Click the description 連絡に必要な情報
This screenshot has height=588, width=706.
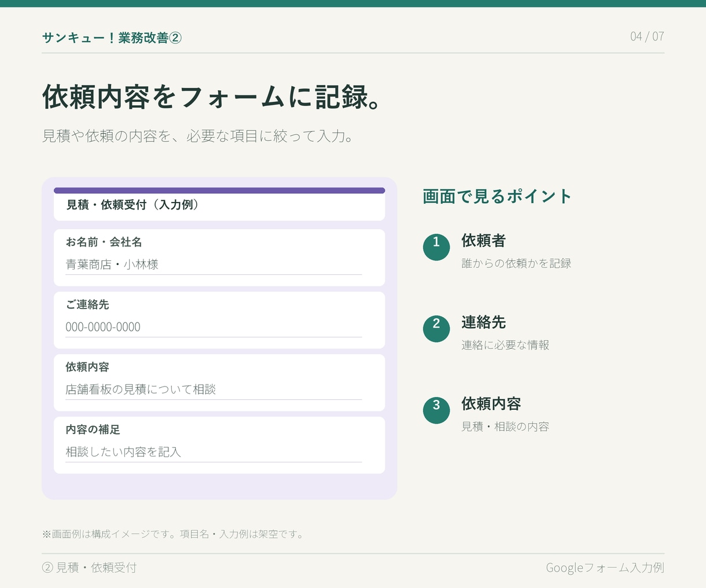tap(505, 345)
